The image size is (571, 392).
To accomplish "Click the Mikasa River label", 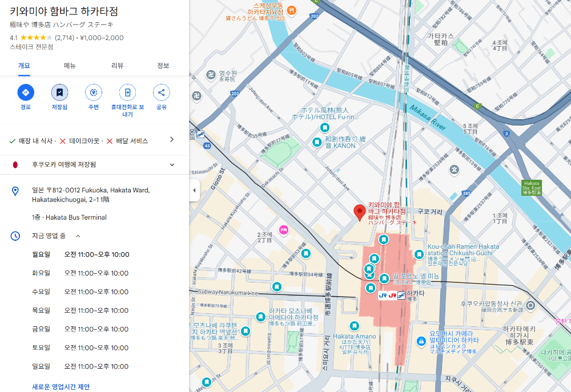I will coord(428,117).
